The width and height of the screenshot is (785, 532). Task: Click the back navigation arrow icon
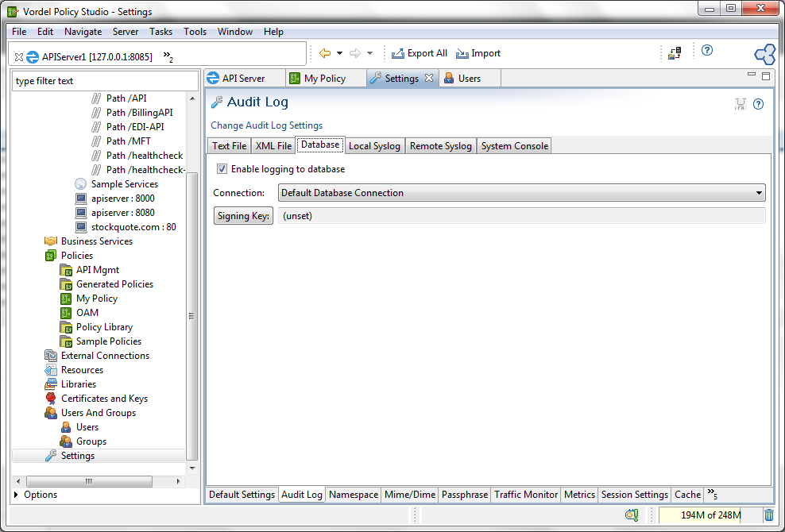325,53
